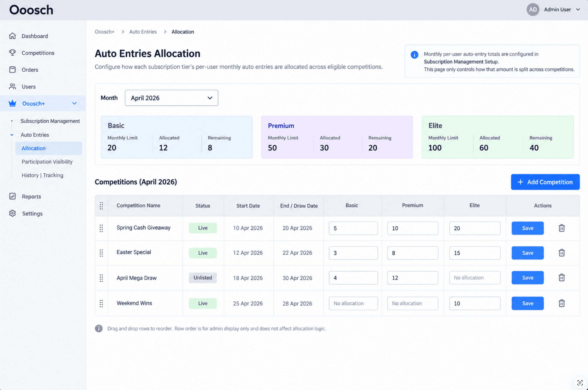Click the grey info icon by reorder hint
The width and height of the screenshot is (588, 390).
99,329
